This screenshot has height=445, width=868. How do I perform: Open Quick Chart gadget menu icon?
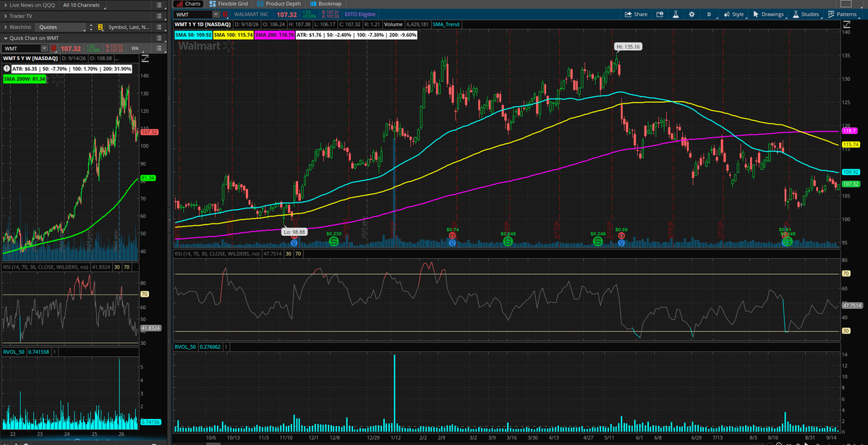click(x=158, y=38)
